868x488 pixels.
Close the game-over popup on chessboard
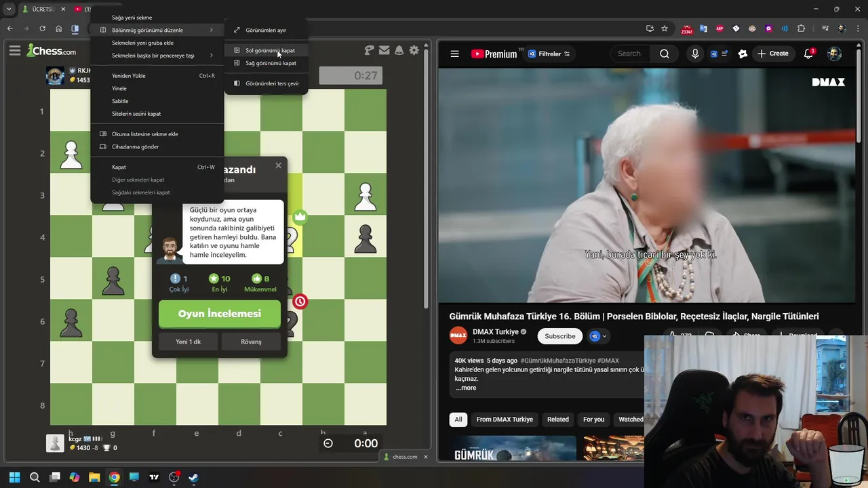coord(278,165)
